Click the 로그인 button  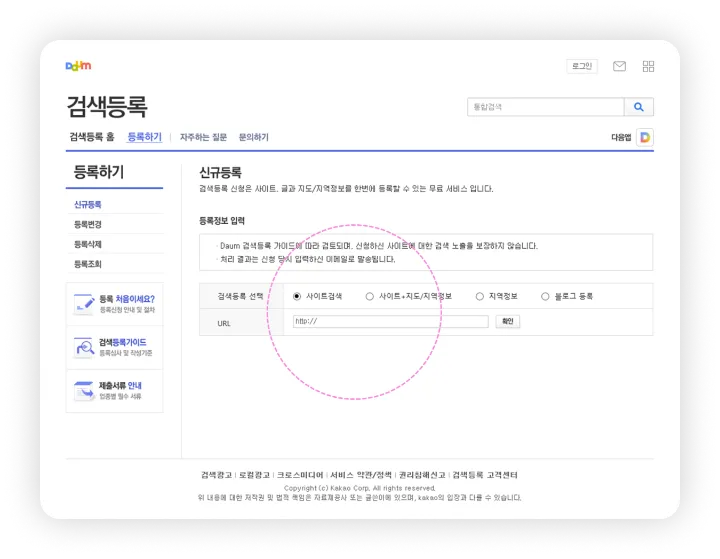[582, 66]
